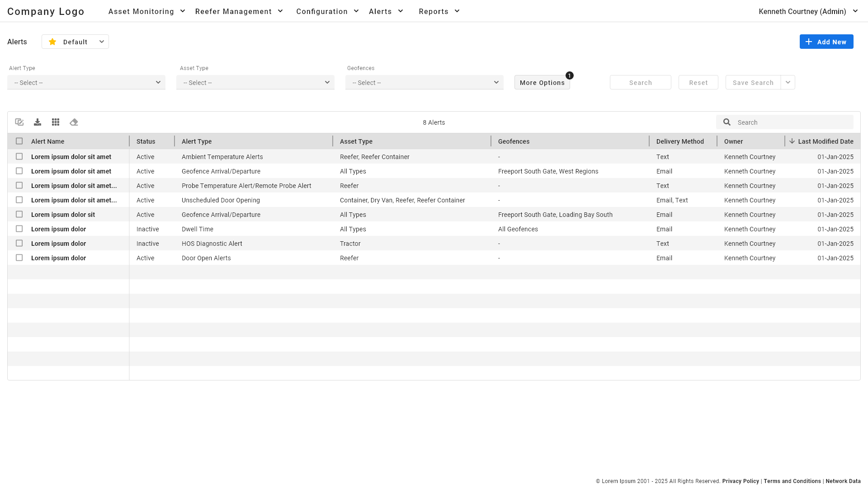Expand the Default saved view dropdown
This screenshot has height=488, width=868.
(x=75, y=42)
